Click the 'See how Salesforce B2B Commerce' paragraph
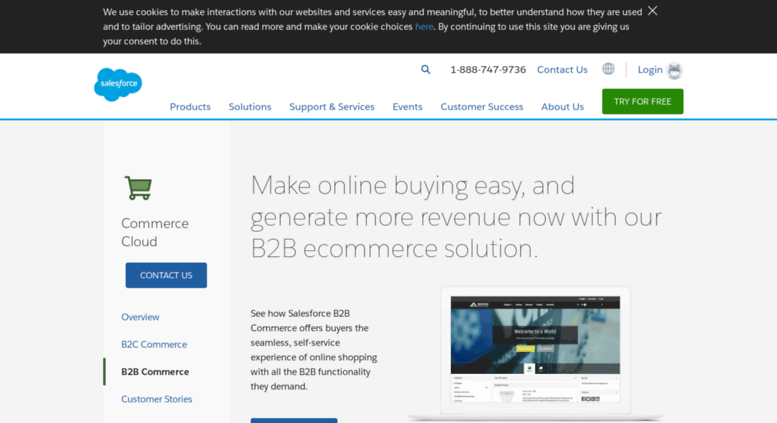777x423 pixels. click(x=314, y=350)
